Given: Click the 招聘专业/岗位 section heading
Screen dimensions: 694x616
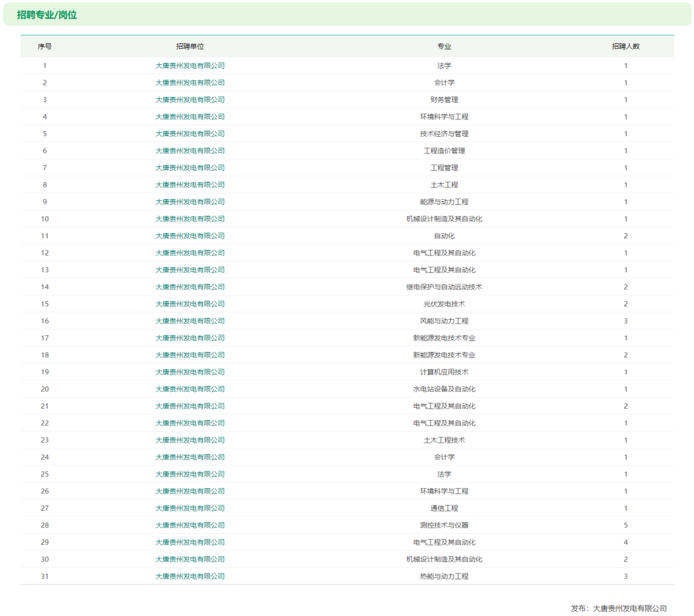Looking at the screenshot, I should (x=47, y=15).
